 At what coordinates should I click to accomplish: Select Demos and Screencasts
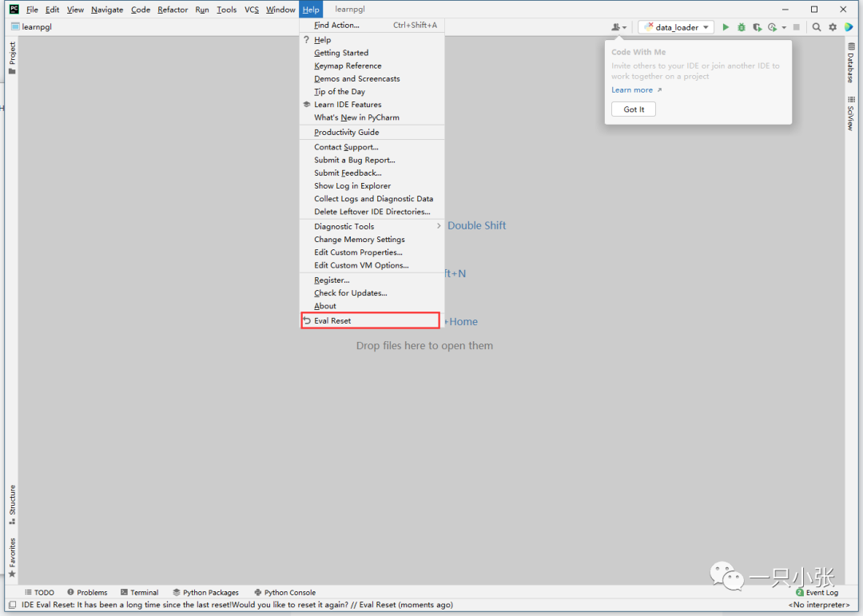click(372, 79)
